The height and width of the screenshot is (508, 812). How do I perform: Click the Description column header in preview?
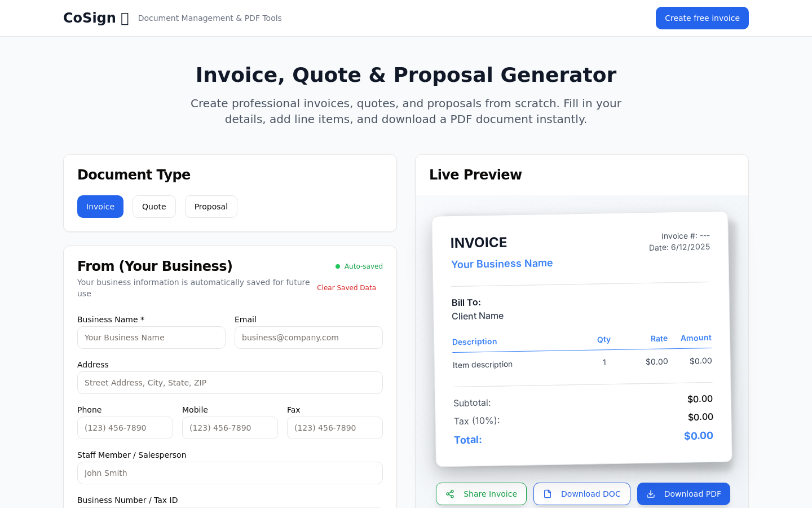(x=475, y=341)
